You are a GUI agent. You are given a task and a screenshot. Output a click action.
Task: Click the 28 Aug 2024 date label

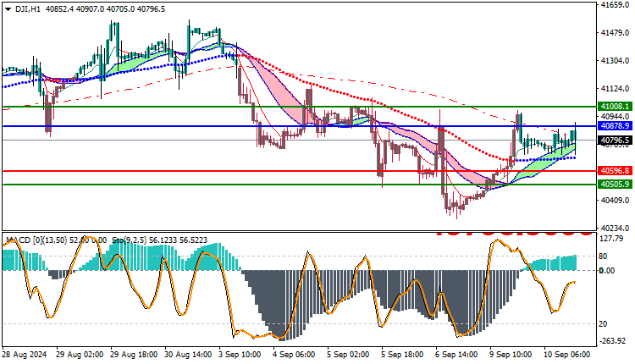25,355
